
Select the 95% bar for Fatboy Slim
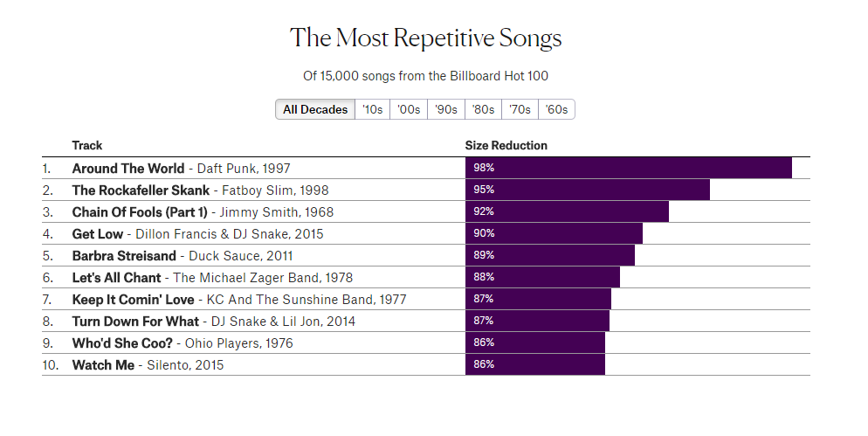click(x=587, y=190)
